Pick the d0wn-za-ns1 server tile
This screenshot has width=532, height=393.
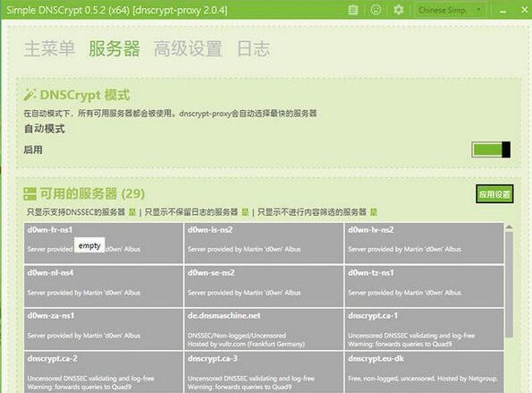[104, 329]
